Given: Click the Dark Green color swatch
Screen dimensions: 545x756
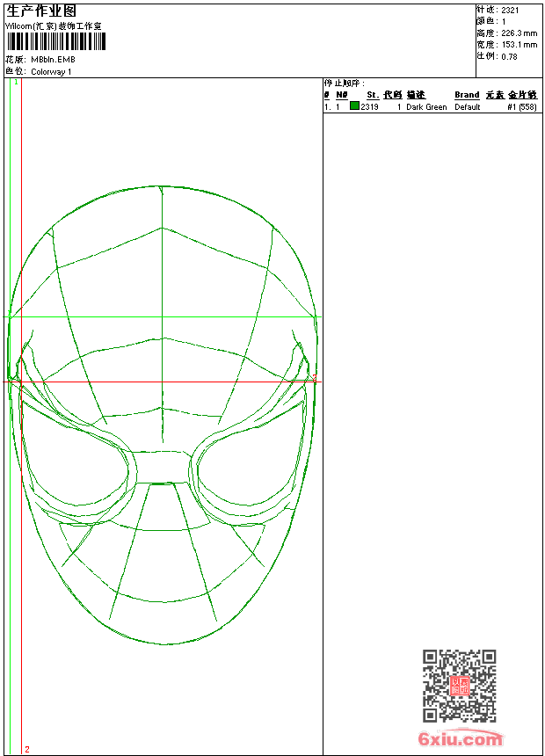Looking at the screenshot, I should tap(354, 106).
